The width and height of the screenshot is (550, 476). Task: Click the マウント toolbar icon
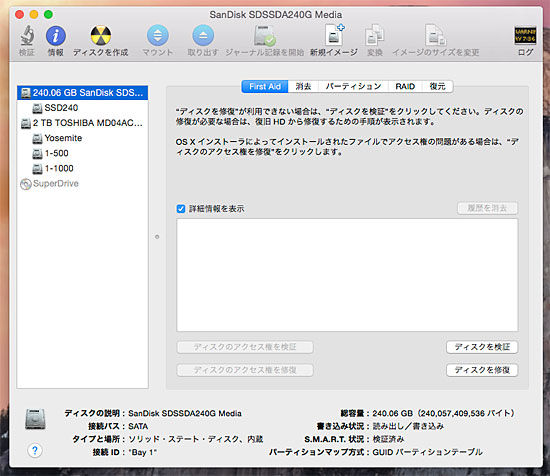[x=157, y=35]
